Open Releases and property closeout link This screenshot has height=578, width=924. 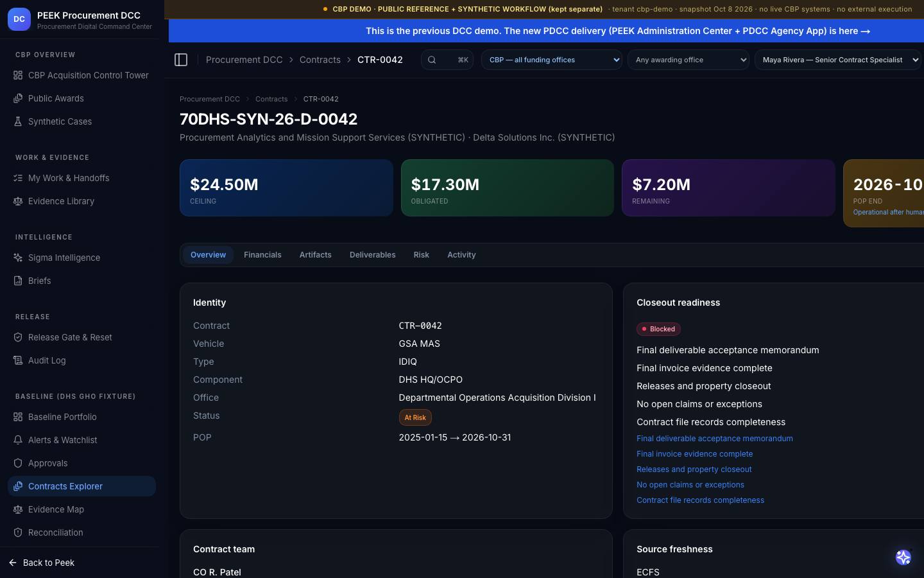[694, 469]
